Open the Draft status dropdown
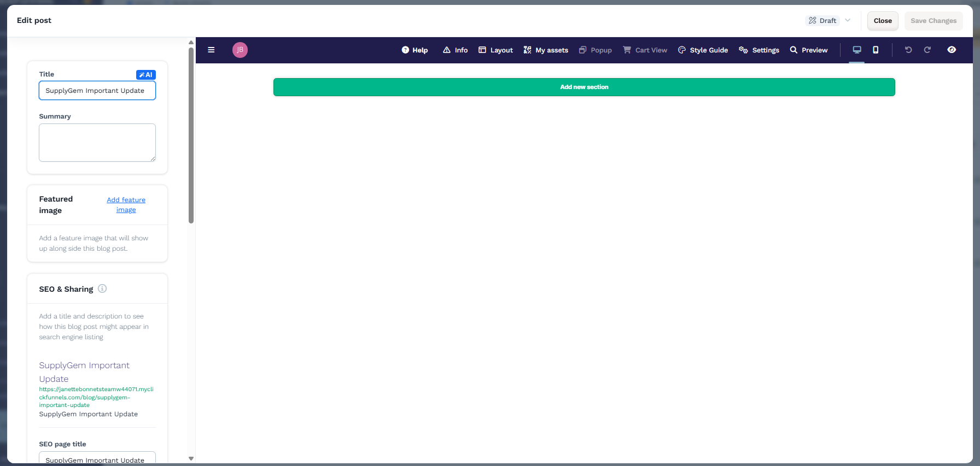The width and height of the screenshot is (980, 466). click(829, 20)
